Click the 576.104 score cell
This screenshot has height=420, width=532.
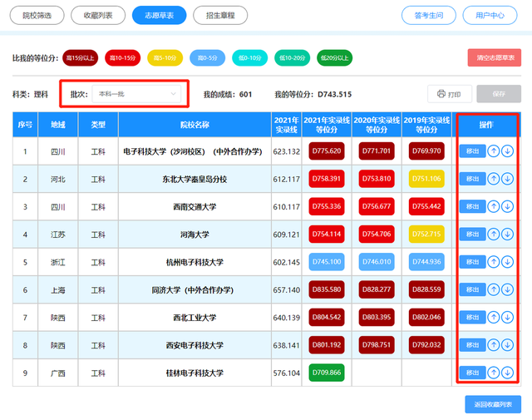[x=286, y=373]
